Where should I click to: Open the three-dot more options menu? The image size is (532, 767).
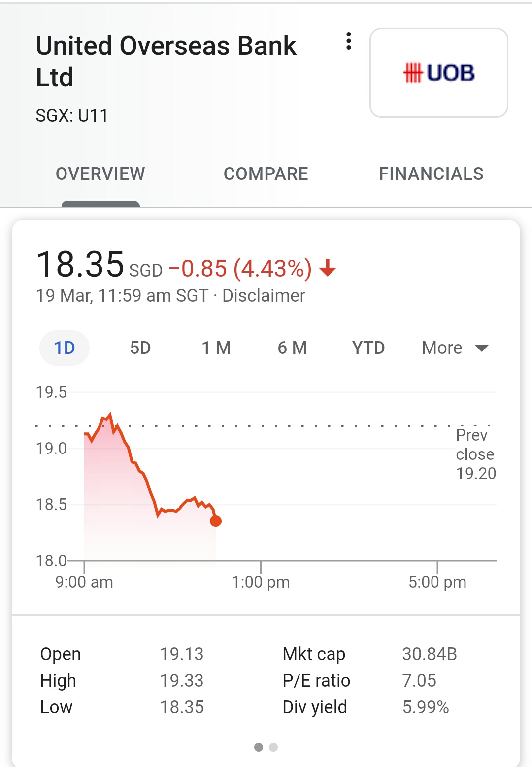pos(349,41)
